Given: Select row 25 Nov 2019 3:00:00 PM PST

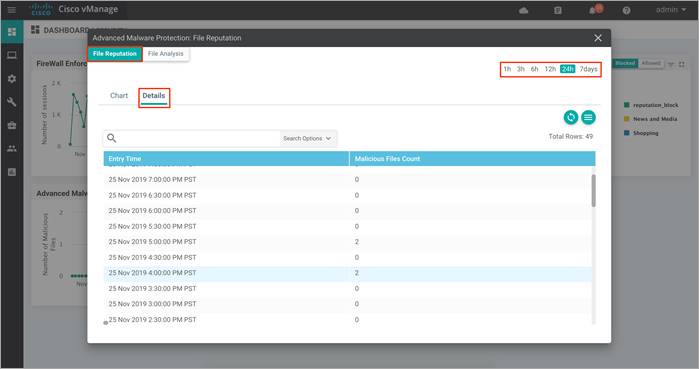Looking at the screenshot, I should pos(348,304).
